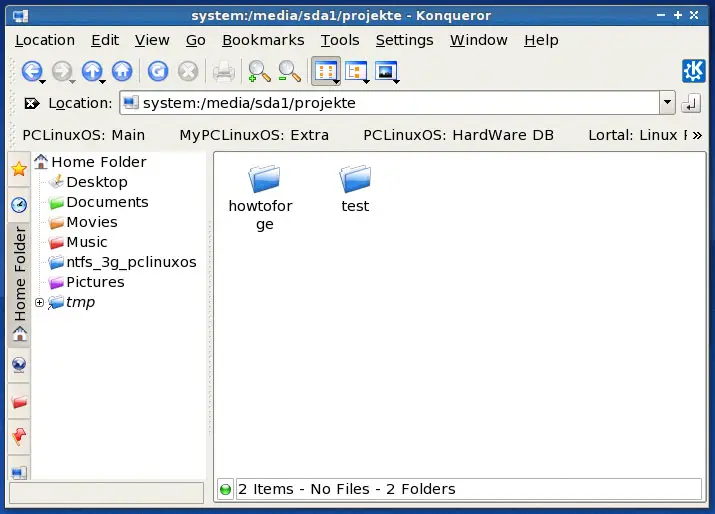
Task: Open Back button history dropdown arrow
Action: pos(42,82)
